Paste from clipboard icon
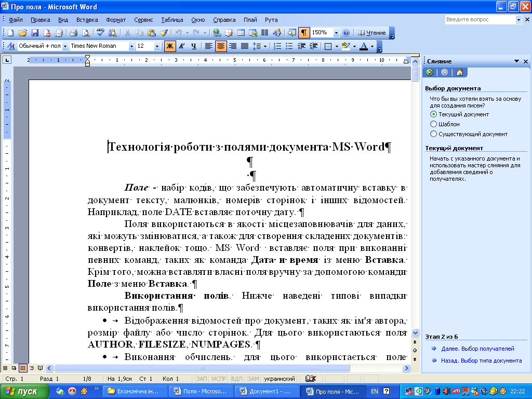This screenshot has height=399, width=532. (152, 33)
